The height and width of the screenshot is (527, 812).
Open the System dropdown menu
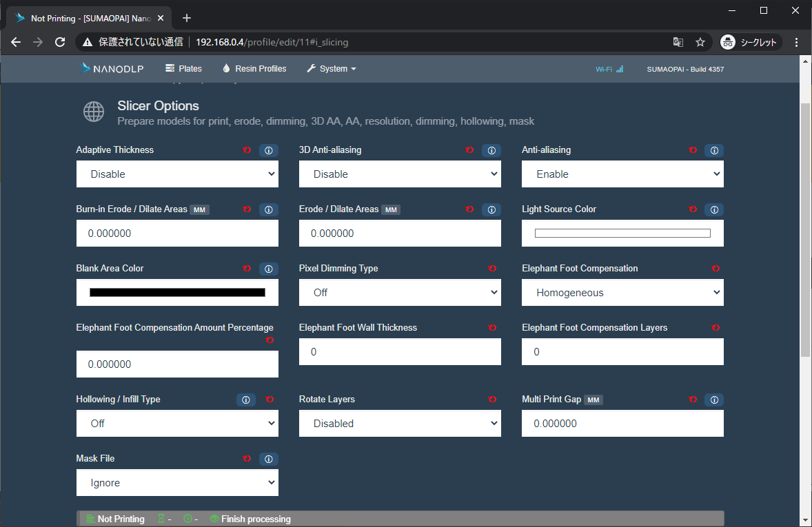[x=332, y=68]
